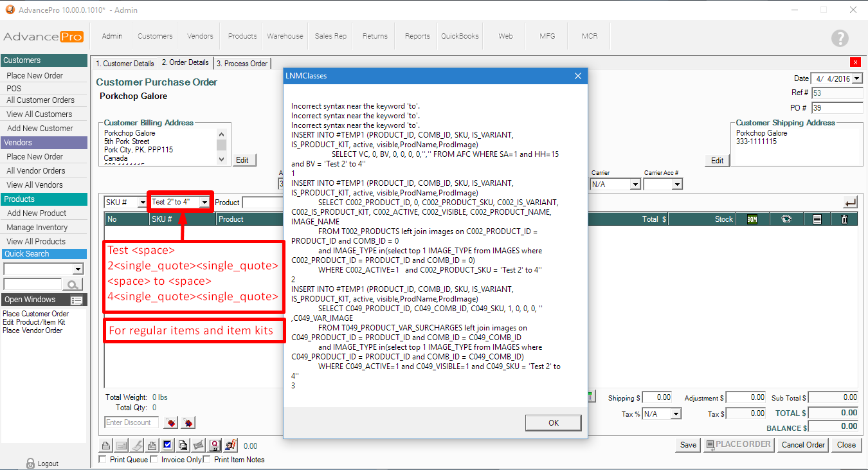Click the apply discount red tag icon
This screenshot has height=470, width=868.
pyautogui.click(x=171, y=422)
